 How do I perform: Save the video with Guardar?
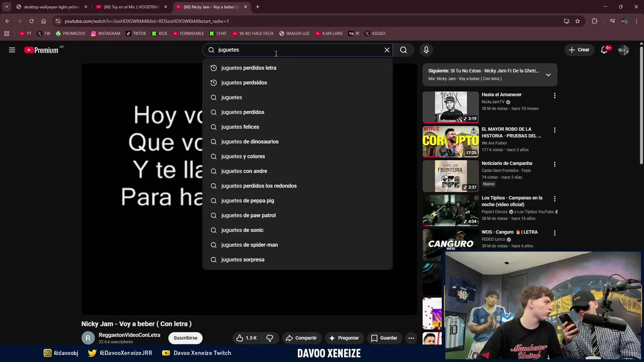[x=384, y=338]
